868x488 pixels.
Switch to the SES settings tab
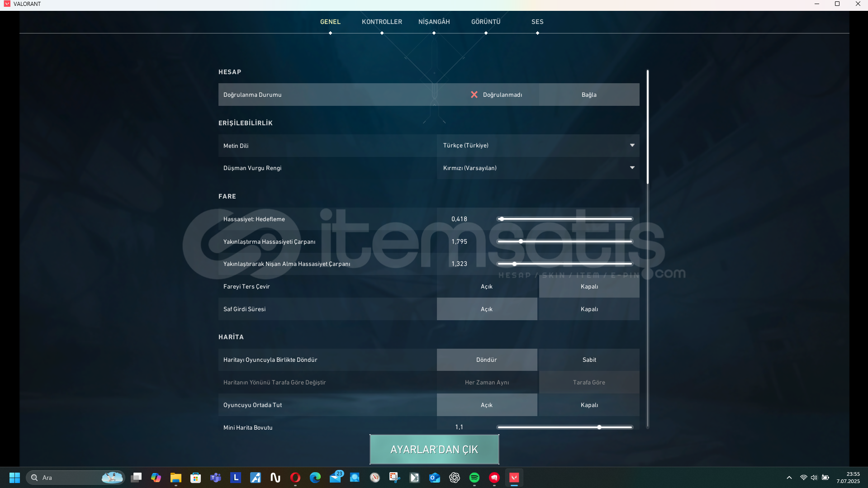pyautogui.click(x=537, y=22)
